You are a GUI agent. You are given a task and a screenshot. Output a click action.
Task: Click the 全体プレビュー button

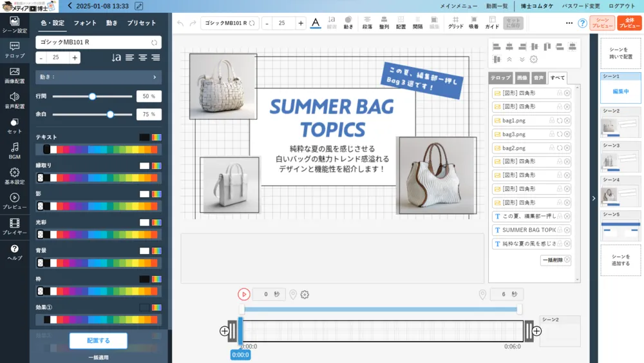629,23
